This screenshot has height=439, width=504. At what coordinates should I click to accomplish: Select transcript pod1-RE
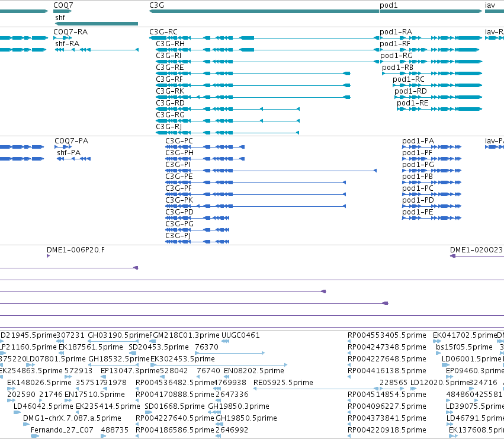tap(412, 103)
